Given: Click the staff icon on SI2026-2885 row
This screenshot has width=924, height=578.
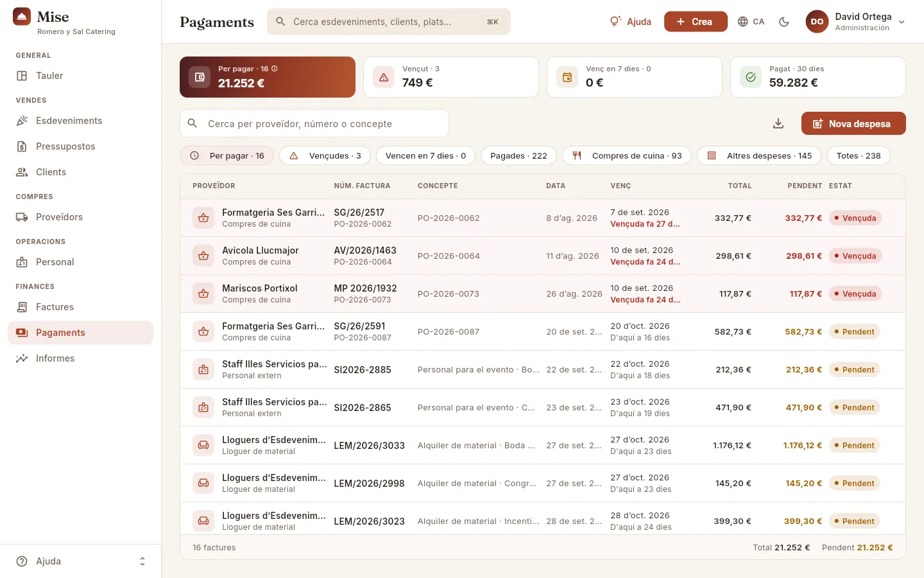Looking at the screenshot, I should (203, 369).
